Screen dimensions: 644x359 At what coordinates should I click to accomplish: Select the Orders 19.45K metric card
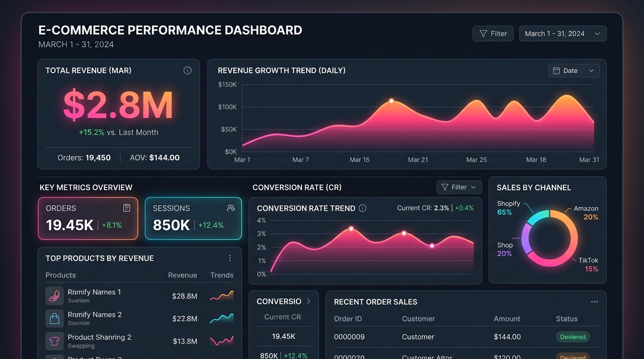pyautogui.click(x=88, y=218)
